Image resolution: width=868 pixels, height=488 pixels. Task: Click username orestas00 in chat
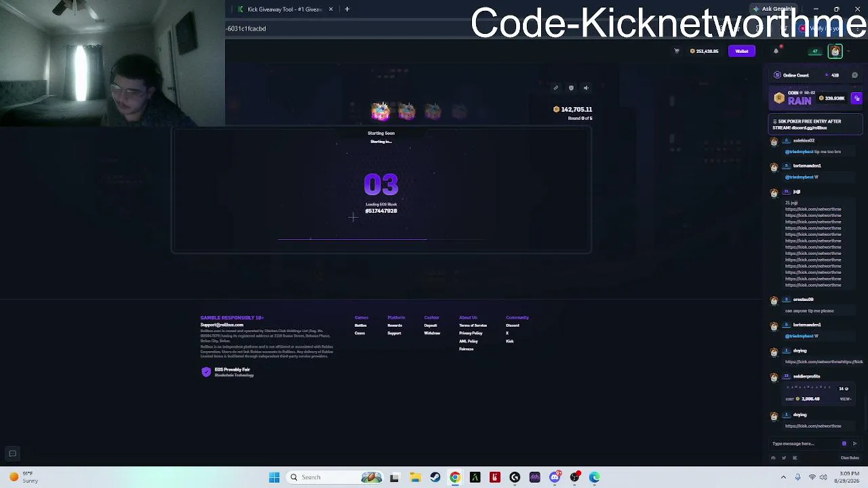click(x=803, y=300)
